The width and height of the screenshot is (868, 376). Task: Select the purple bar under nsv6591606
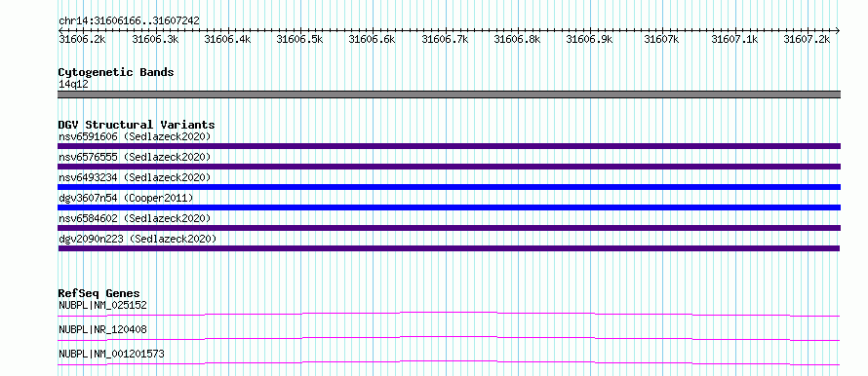coord(449,146)
